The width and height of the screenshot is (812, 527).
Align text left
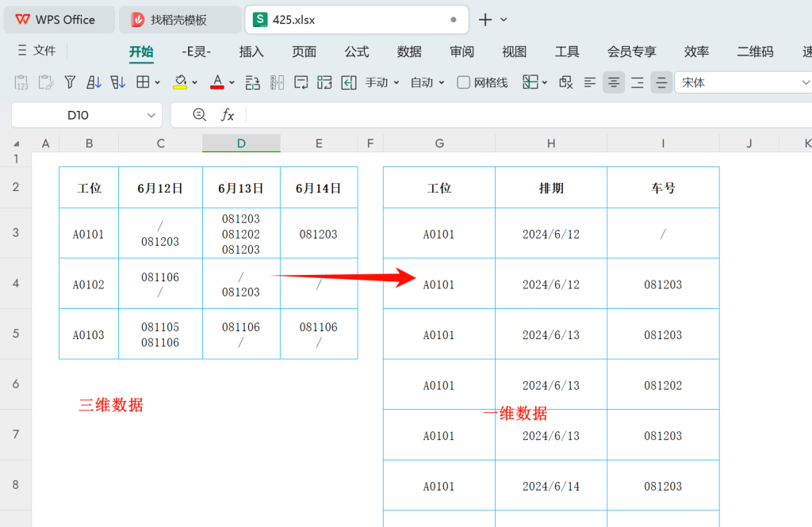590,82
